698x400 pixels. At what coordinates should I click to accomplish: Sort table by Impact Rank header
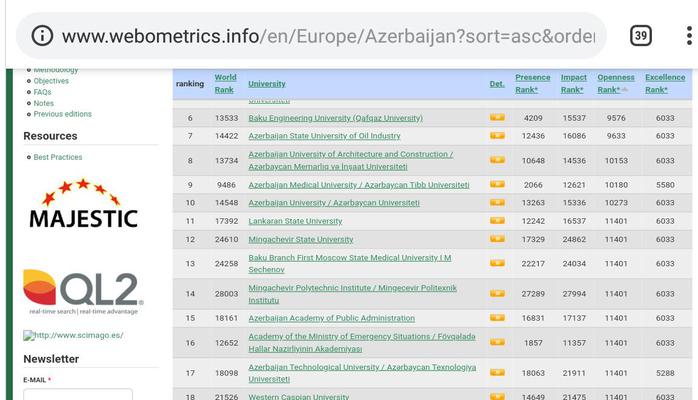pyautogui.click(x=573, y=83)
